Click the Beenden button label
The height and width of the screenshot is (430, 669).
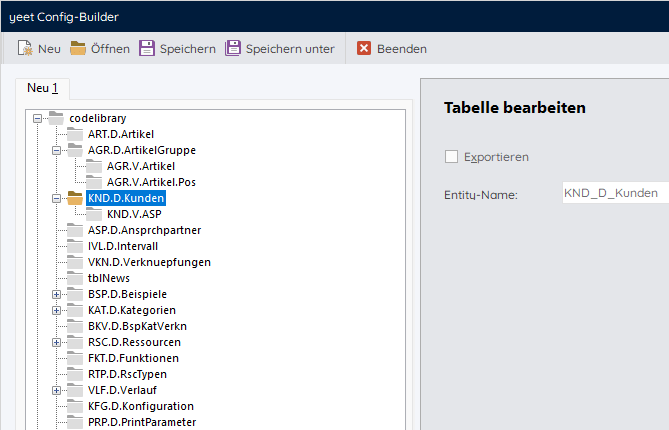coord(402,48)
